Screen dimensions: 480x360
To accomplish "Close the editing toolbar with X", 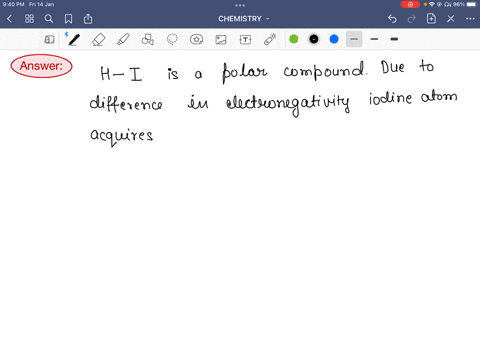I will click(x=451, y=19).
